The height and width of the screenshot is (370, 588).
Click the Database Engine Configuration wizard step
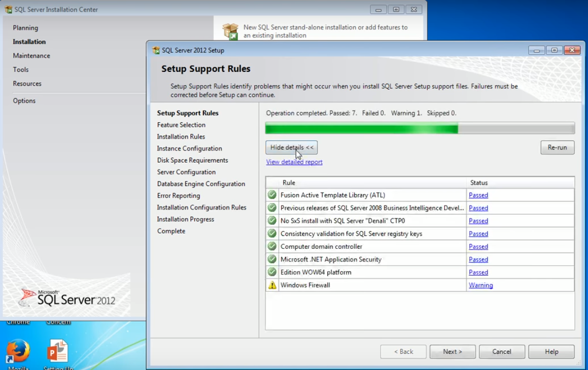pos(201,183)
